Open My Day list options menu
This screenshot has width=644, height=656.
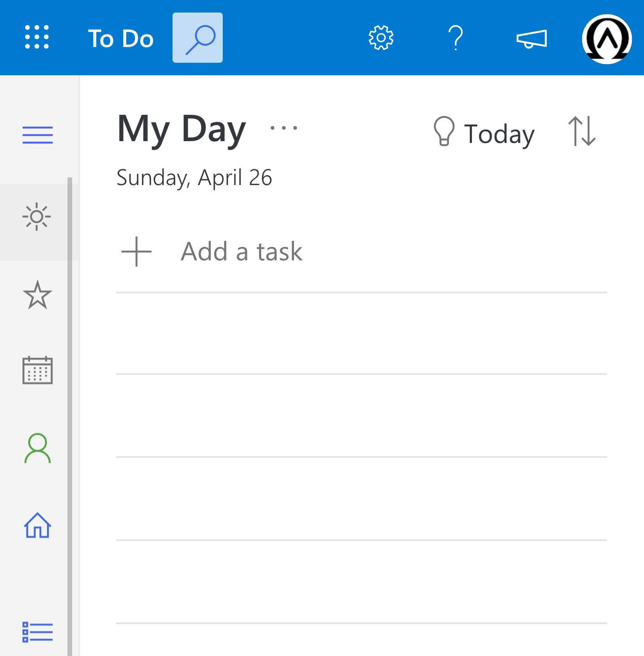point(284,129)
